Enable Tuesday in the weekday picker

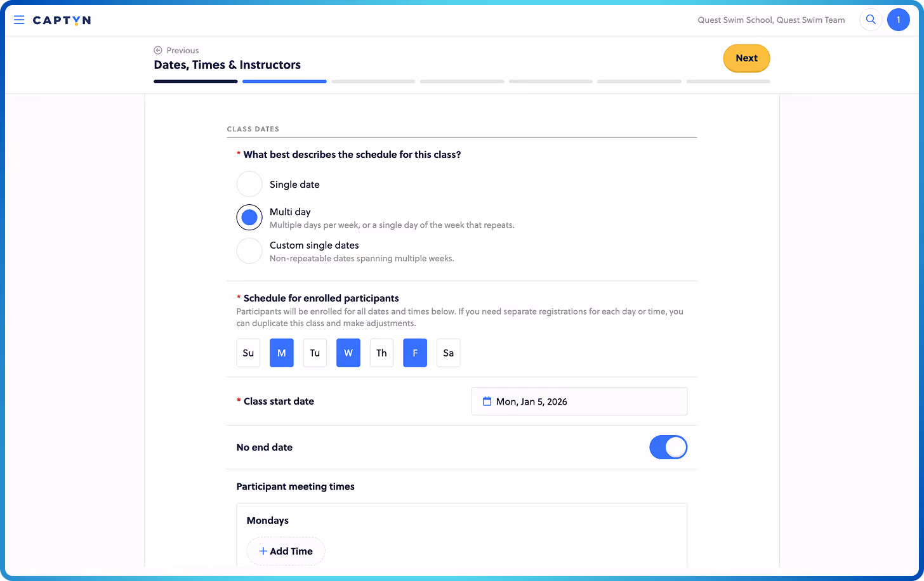click(x=315, y=353)
